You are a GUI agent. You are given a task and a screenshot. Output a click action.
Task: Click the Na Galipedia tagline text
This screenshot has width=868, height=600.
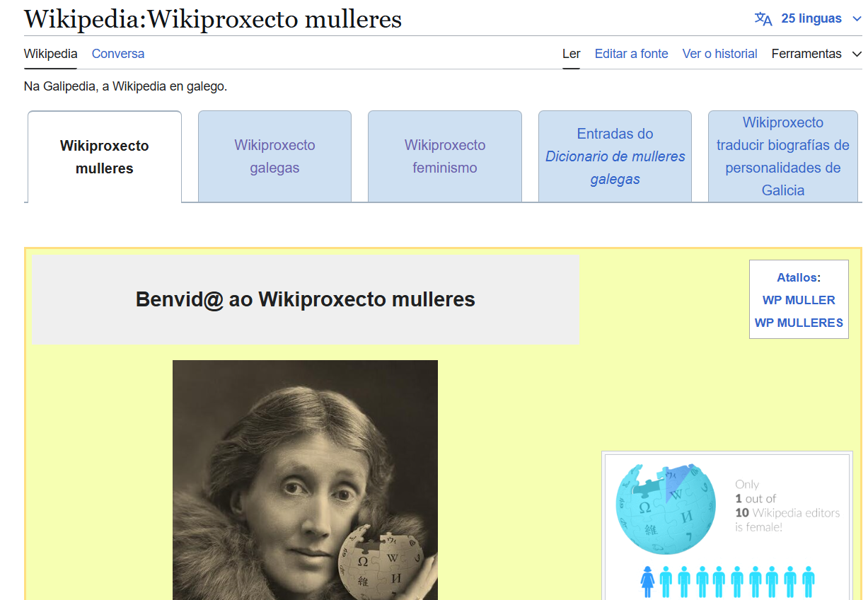125,87
